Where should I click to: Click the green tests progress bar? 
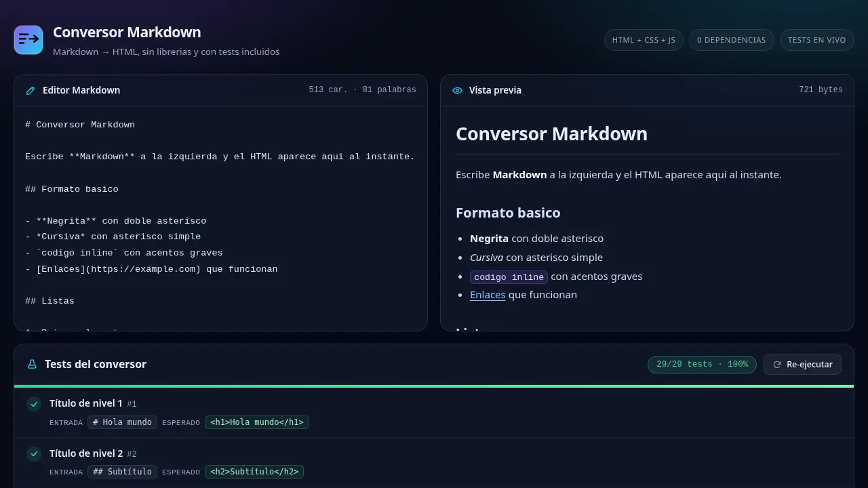click(434, 386)
